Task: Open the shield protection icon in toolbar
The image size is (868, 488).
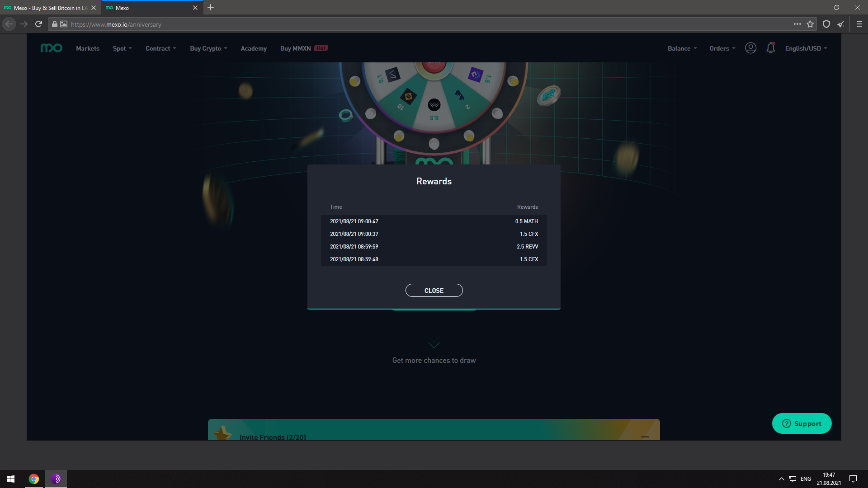Action: click(826, 24)
